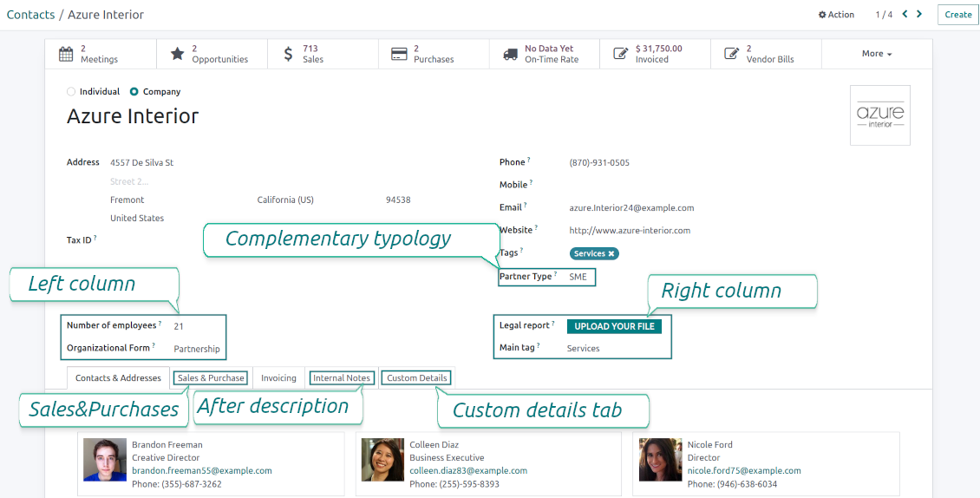Image resolution: width=980 pixels, height=498 pixels.
Task: Open Purchases credit card icon
Action: (399, 54)
